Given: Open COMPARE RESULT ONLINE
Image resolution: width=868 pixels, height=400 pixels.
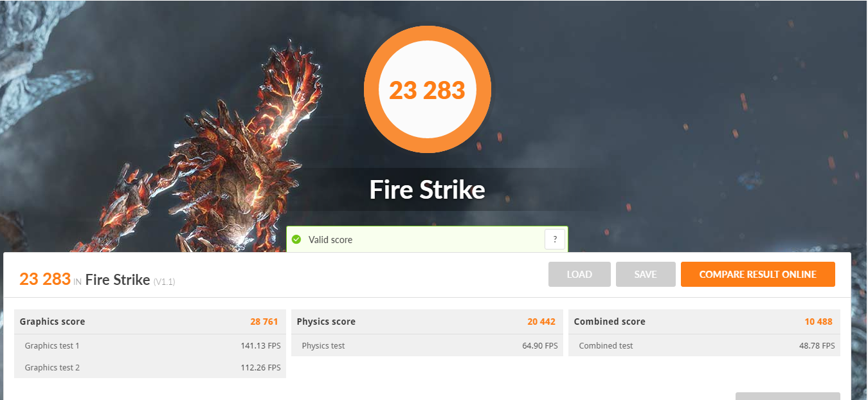Looking at the screenshot, I should pos(758,274).
